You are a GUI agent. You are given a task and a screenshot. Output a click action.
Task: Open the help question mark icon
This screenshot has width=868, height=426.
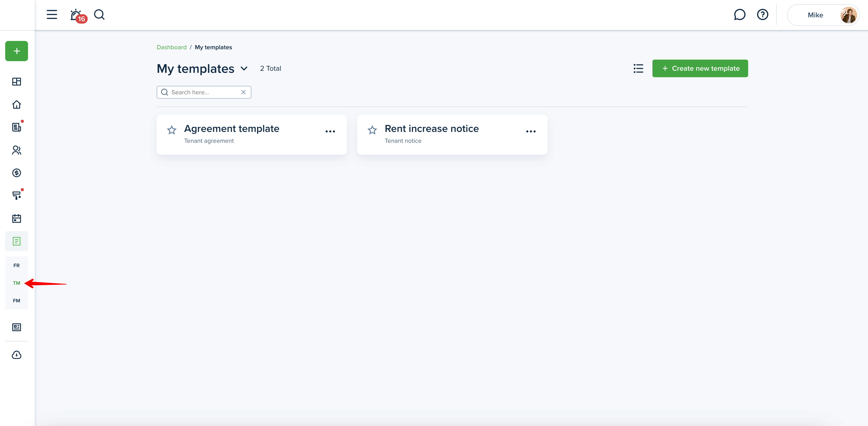coord(762,15)
